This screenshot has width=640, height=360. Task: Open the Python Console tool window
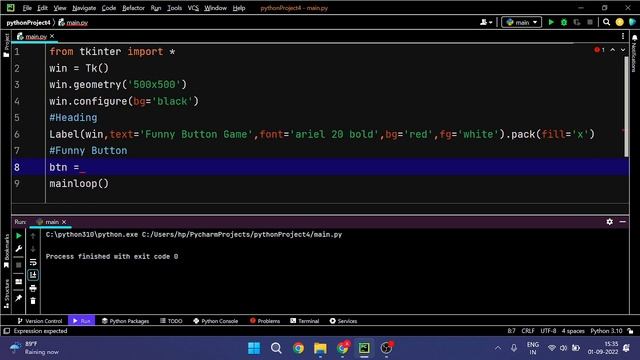[216, 321]
